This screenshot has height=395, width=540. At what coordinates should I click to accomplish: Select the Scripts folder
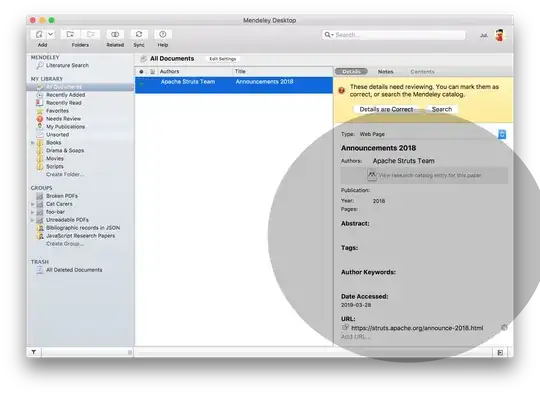tap(55, 166)
